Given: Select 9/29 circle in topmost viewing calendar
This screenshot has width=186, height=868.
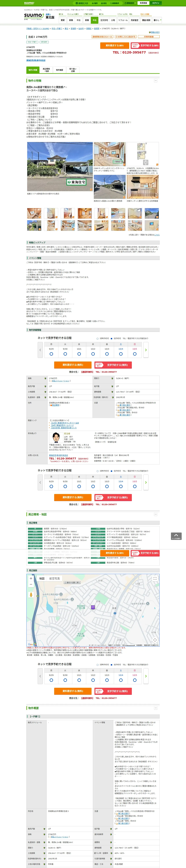Looking at the screenshot, I should [51, 354].
